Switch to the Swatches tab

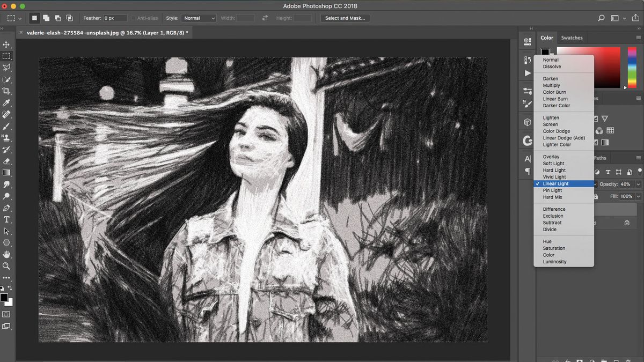[572, 38]
